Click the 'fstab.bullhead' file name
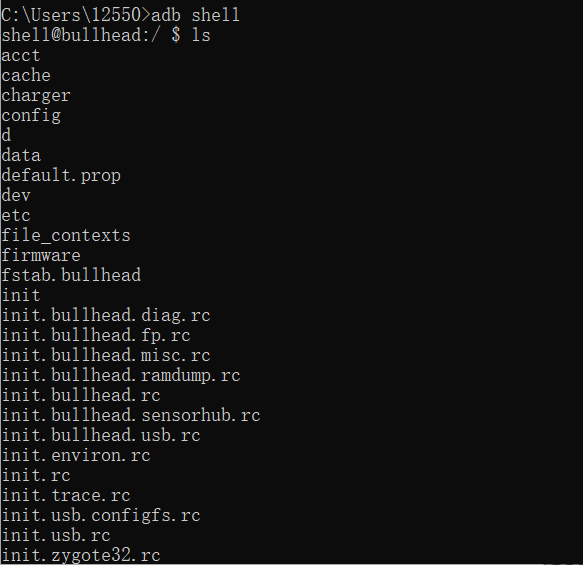The image size is (583, 565). pyautogui.click(x=71, y=275)
